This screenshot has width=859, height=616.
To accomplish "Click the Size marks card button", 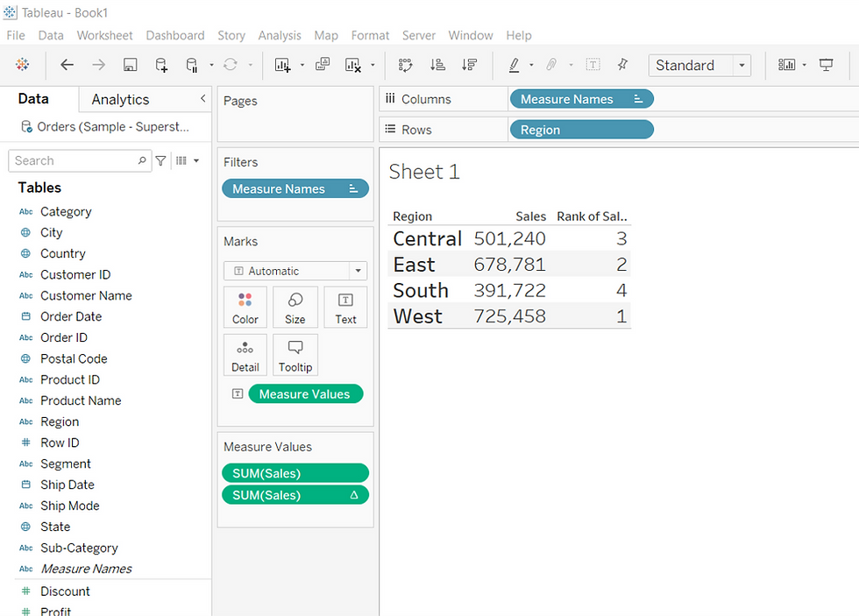I will (295, 308).
